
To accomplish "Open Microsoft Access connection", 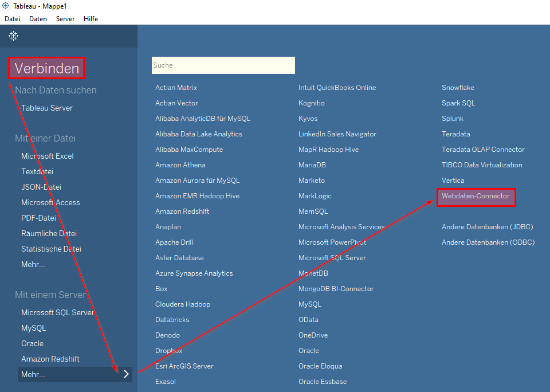I will (50, 202).
